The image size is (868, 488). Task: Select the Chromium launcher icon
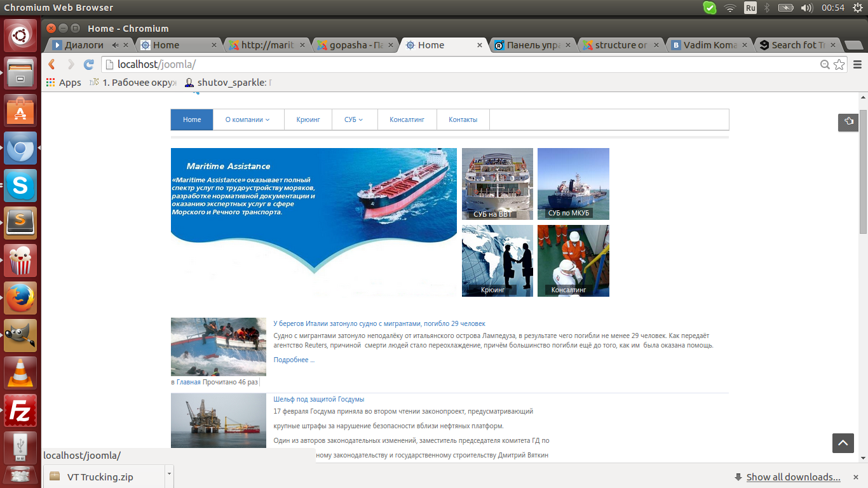pyautogui.click(x=21, y=148)
